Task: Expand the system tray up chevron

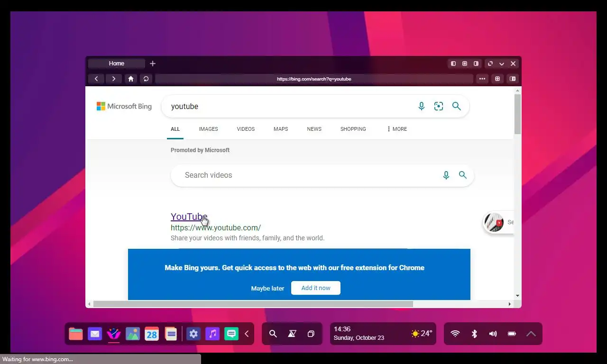Action: point(531,334)
